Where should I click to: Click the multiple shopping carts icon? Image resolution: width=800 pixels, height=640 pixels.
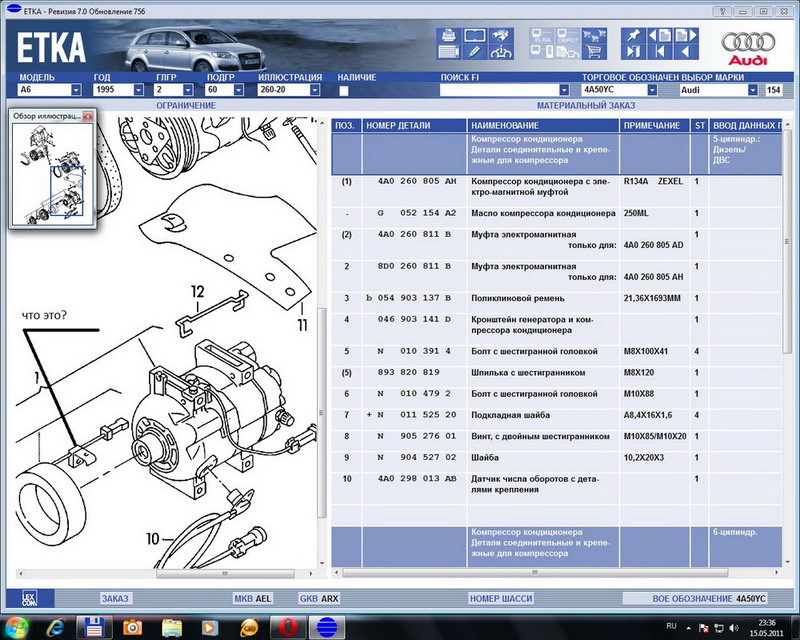pos(594,35)
